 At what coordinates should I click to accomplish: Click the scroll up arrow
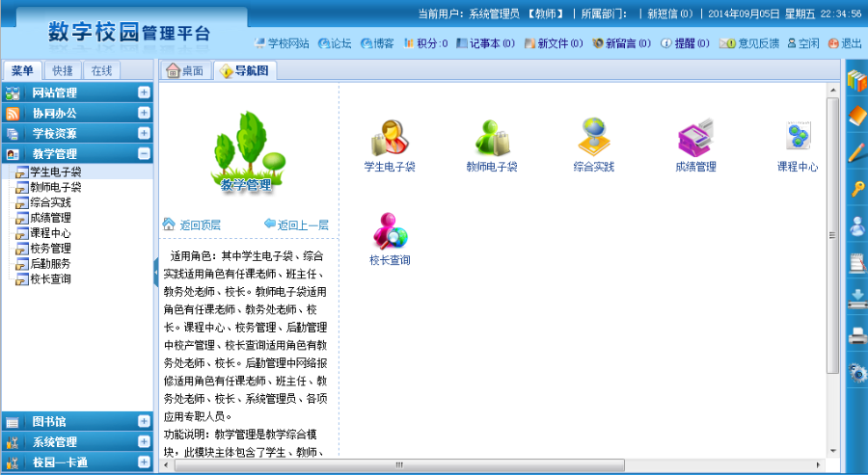(x=832, y=90)
